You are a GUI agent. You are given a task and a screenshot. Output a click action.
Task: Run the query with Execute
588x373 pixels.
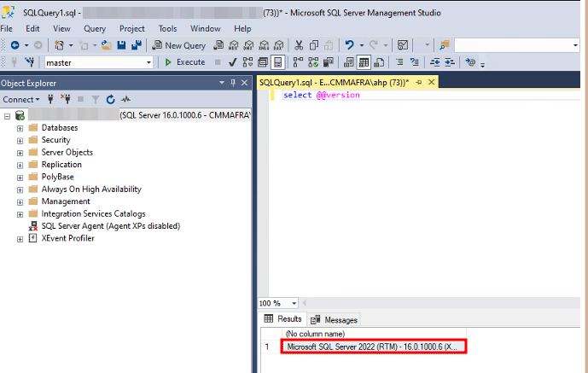[x=184, y=62]
